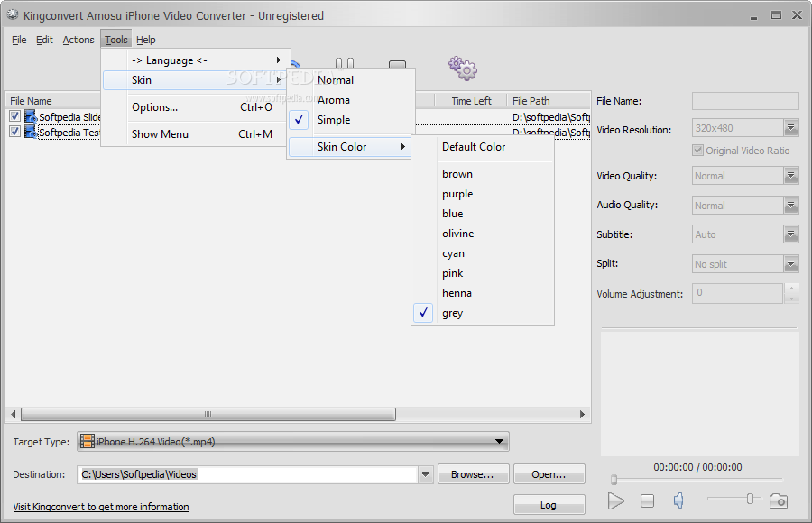Mute audio with the speaker icon
The height and width of the screenshot is (523, 812).
(678, 500)
